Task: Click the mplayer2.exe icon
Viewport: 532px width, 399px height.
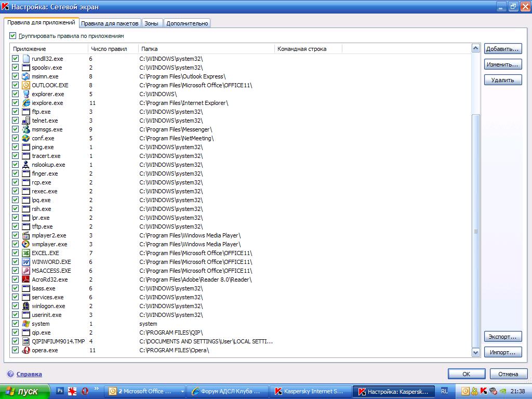Action: tap(26, 235)
